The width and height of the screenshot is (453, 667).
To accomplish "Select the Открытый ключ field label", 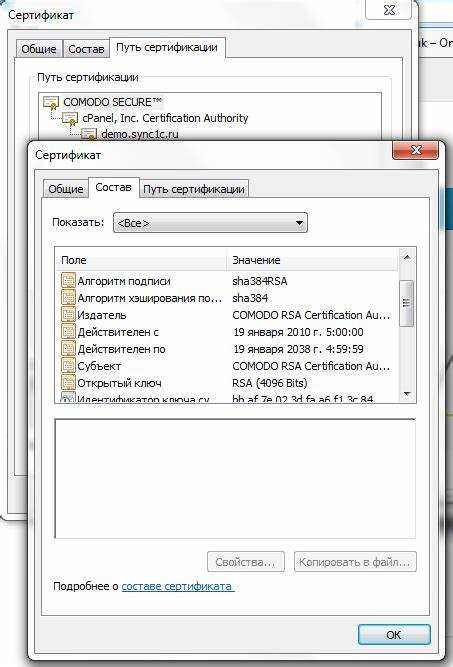I will coord(120,383).
